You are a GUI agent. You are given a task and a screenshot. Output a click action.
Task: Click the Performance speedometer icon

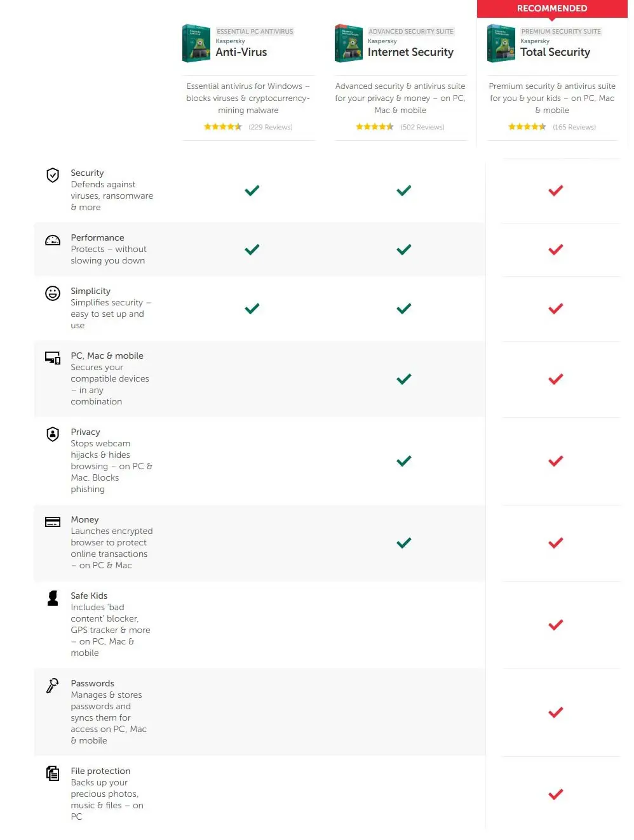[x=53, y=240]
